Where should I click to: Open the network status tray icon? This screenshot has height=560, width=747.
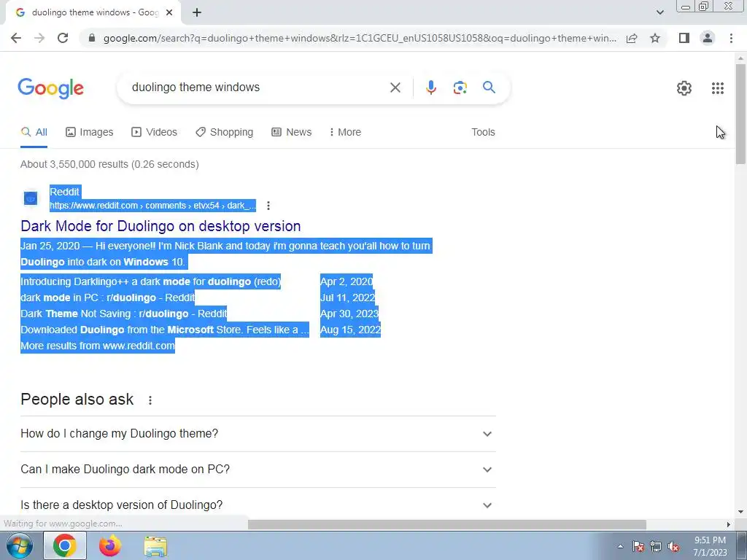pos(656,546)
